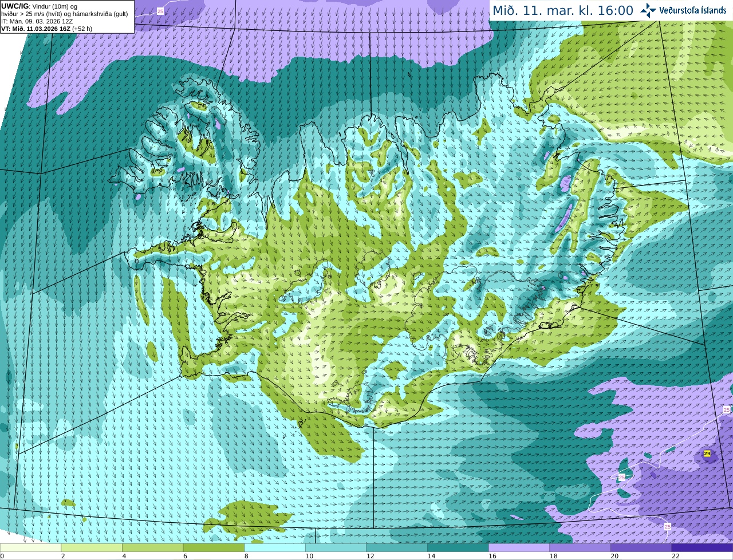Image resolution: width=733 pixels, height=560 pixels.
Task: Pick the palest yellow 0–2 m/s legend swatch
Action: pyautogui.click(x=30, y=548)
